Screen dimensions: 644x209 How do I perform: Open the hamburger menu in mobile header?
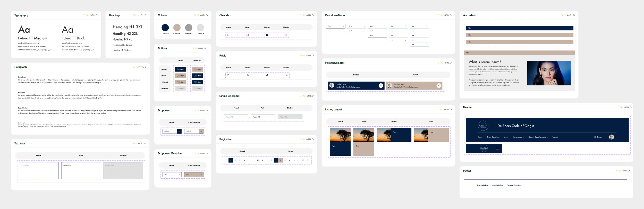[498, 148]
